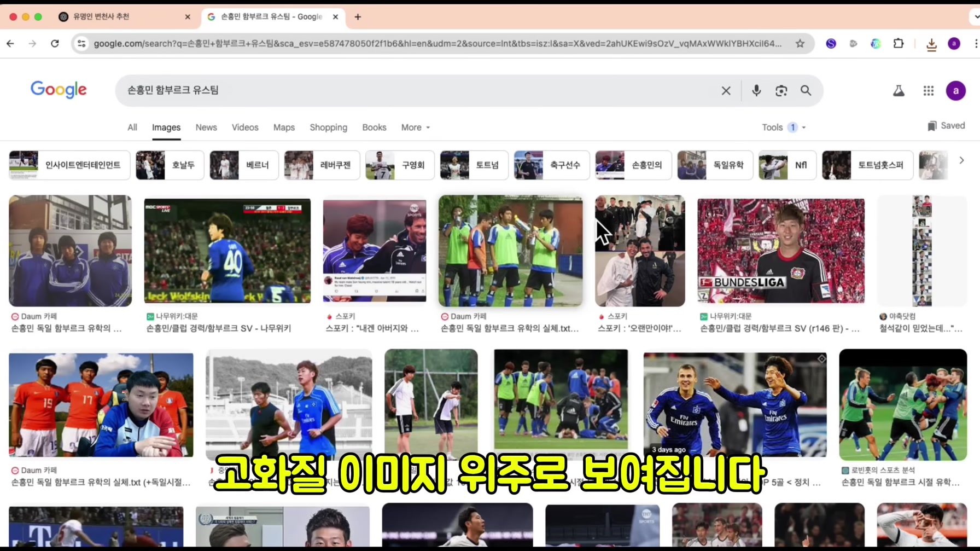Screen dimensions: 980x551
Task: Open search by image lens icon
Action: click(x=781, y=91)
